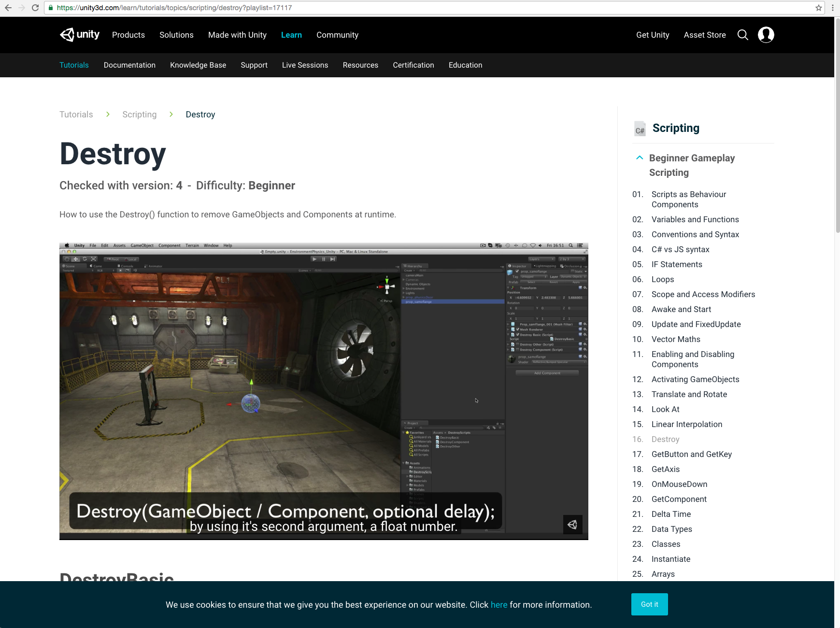Open Scripts as Behaviour Components tutorial
The width and height of the screenshot is (840, 628).
pyautogui.click(x=688, y=200)
